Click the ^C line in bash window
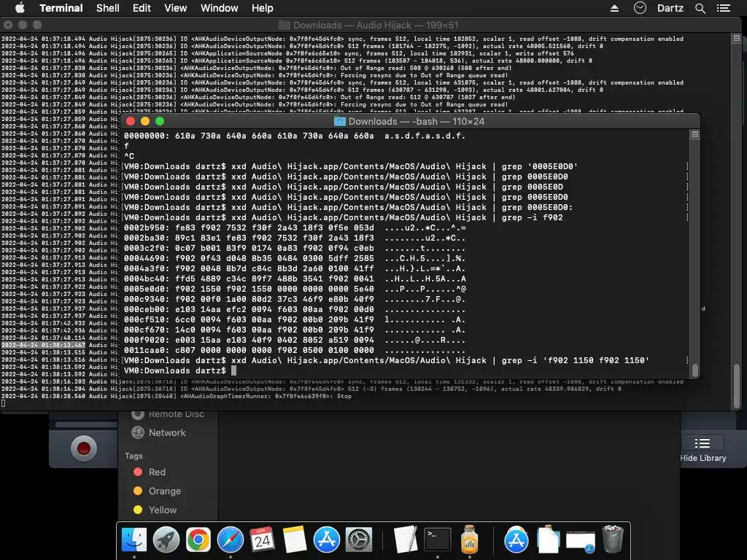Image resolution: width=747 pixels, height=560 pixels. tap(129, 156)
